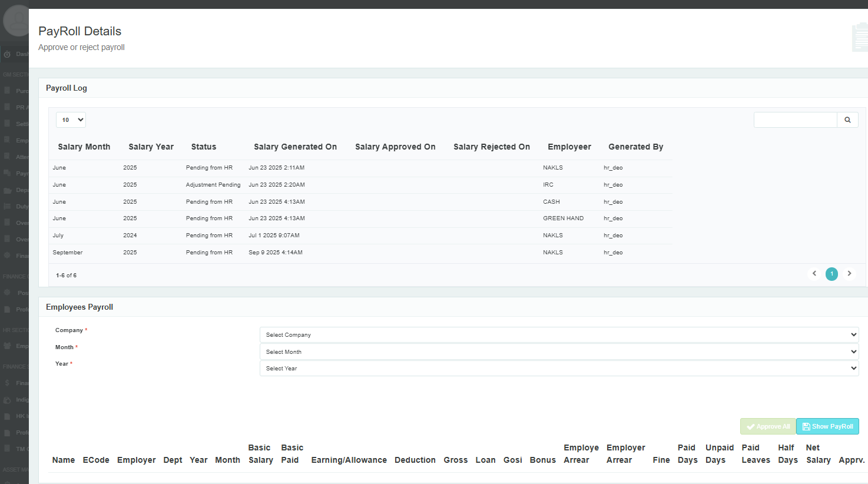
Task: Click the search magnifier icon button
Action: coord(847,120)
